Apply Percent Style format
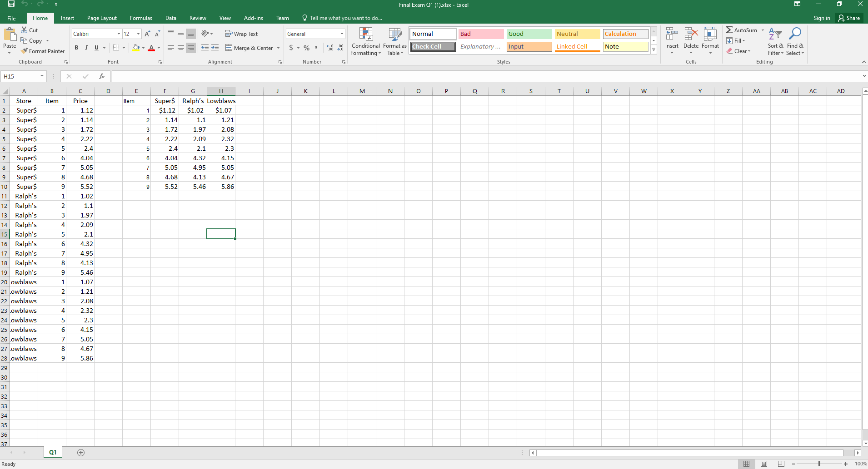Viewport: 868px width, 469px height. coord(307,48)
